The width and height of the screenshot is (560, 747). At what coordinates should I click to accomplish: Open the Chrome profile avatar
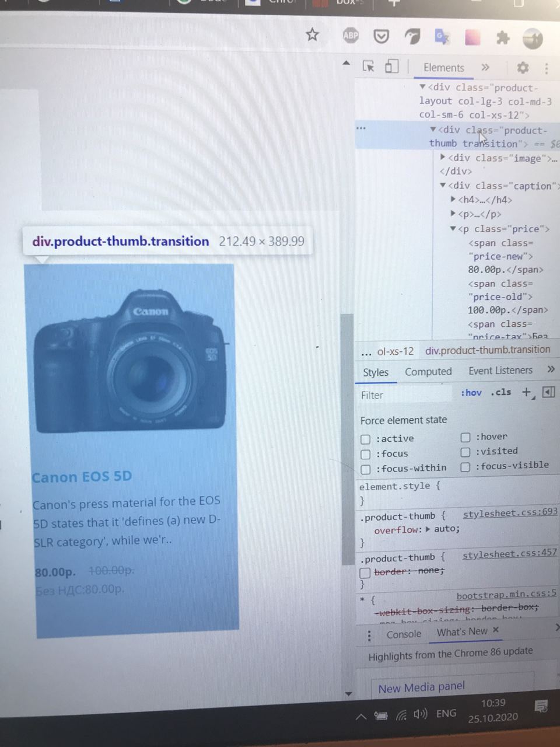(532, 39)
